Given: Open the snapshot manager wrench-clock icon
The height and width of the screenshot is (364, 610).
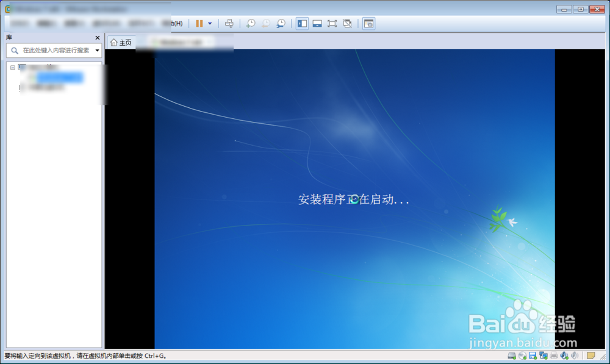Looking at the screenshot, I should point(281,24).
